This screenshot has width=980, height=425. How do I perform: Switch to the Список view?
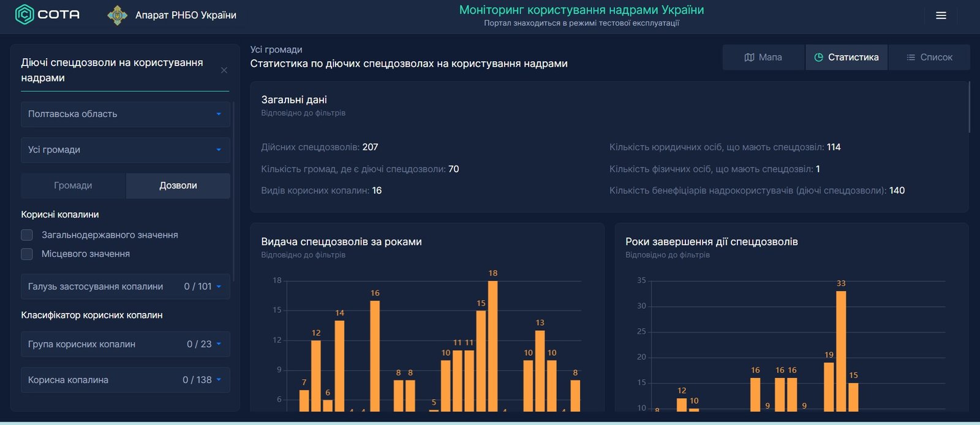[x=929, y=58]
